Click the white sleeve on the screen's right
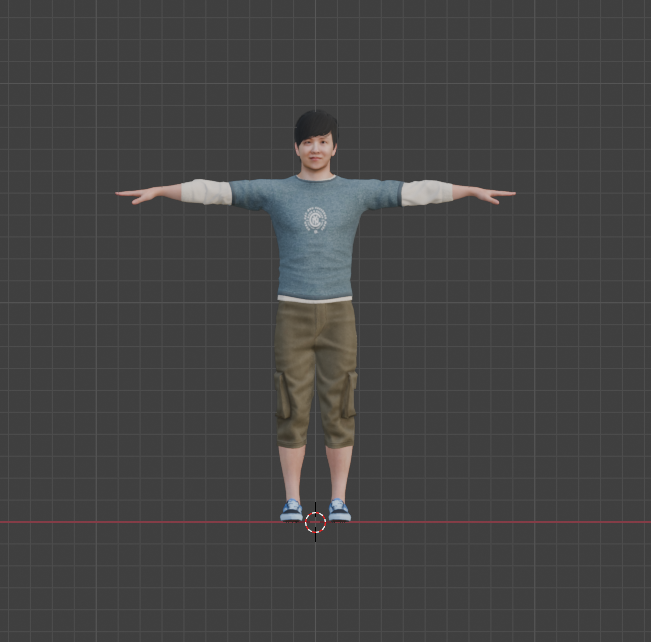This screenshot has width=651, height=642. pyautogui.click(x=426, y=192)
